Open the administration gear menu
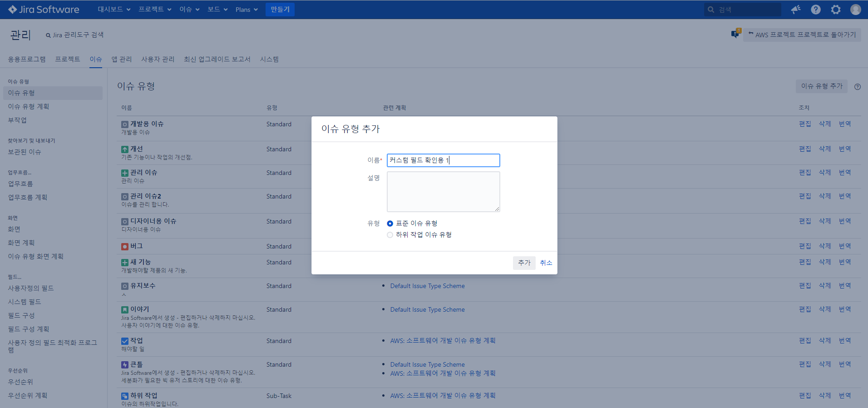The image size is (868, 408). click(x=836, y=10)
